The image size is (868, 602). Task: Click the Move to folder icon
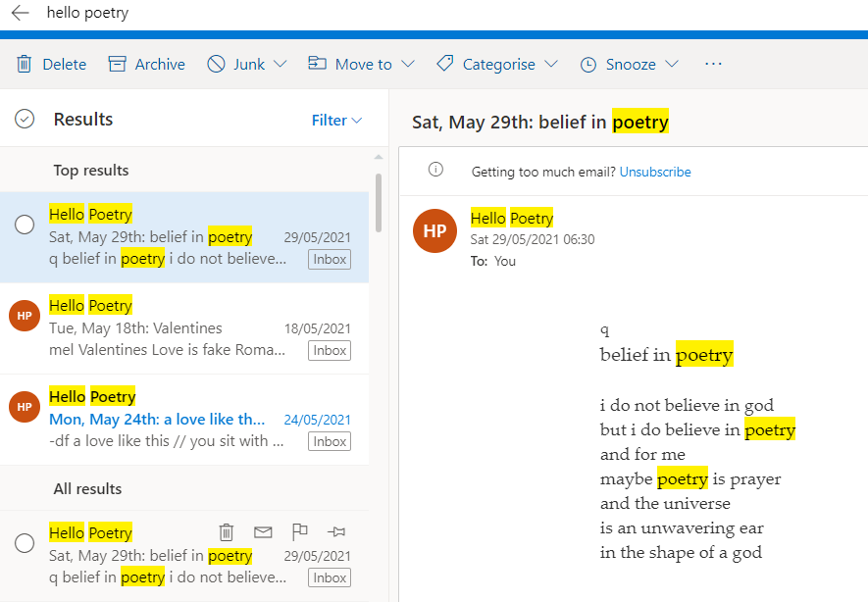[x=317, y=63]
